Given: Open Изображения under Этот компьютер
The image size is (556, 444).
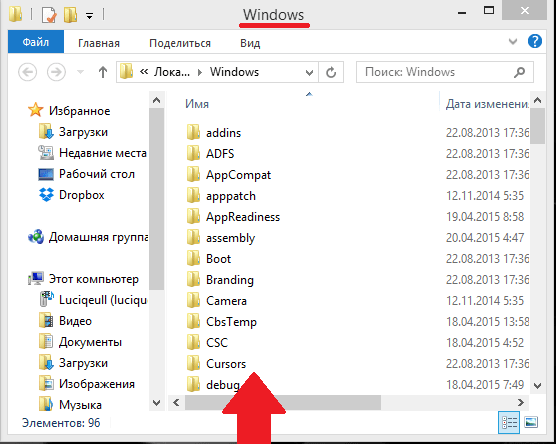Looking at the screenshot, I should point(97,384).
